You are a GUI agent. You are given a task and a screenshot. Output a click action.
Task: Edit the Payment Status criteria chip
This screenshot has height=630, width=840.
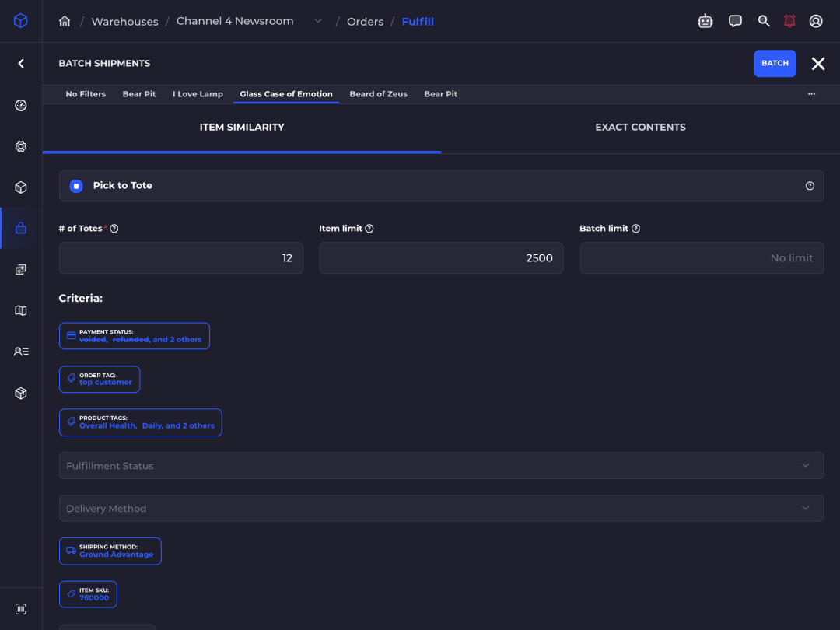click(135, 336)
